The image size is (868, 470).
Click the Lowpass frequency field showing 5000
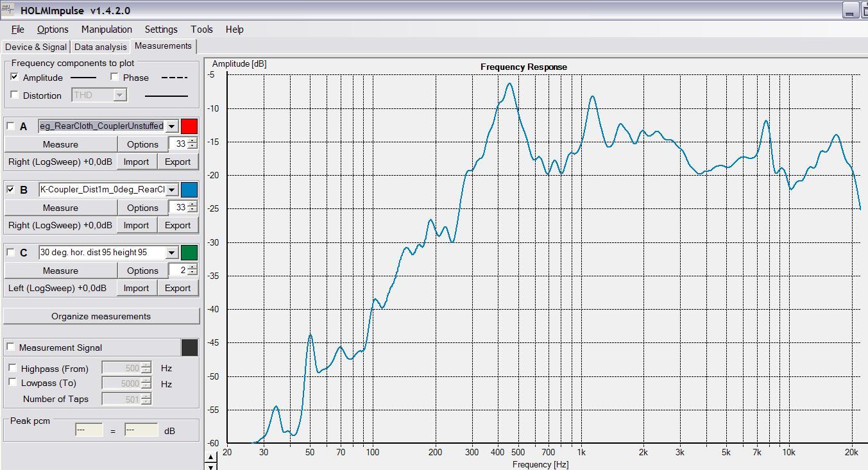tap(126, 383)
